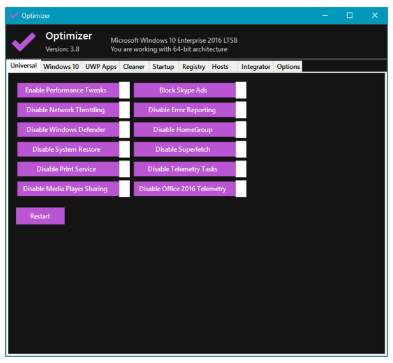
Task: Click the 'Version: 3.8' text
Action: click(x=62, y=49)
